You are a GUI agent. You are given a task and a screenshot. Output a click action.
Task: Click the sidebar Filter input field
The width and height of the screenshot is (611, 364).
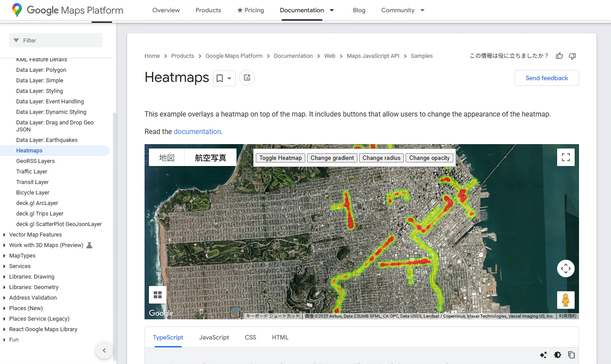point(56,40)
